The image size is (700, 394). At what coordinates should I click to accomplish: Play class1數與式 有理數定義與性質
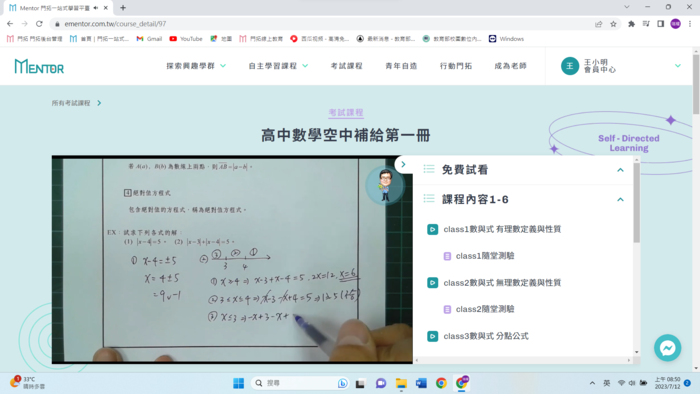[x=502, y=229]
